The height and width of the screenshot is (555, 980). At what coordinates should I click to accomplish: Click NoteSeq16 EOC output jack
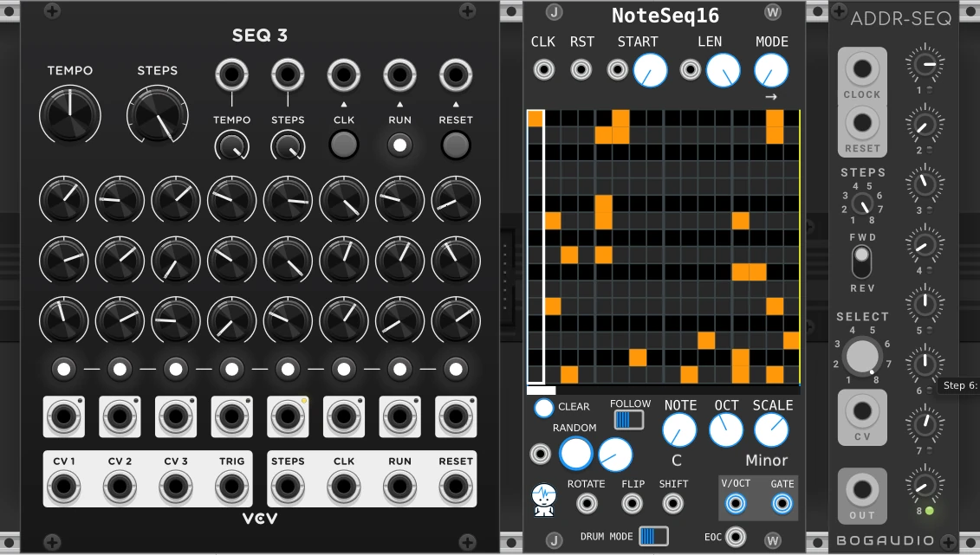coord(736,536)
